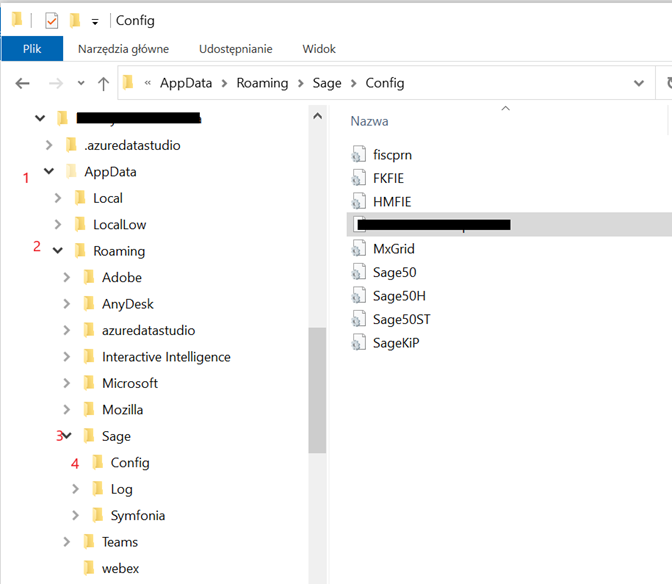Expand the .azuredatastudio folder

pyautogui.click(x=49, y=145)
